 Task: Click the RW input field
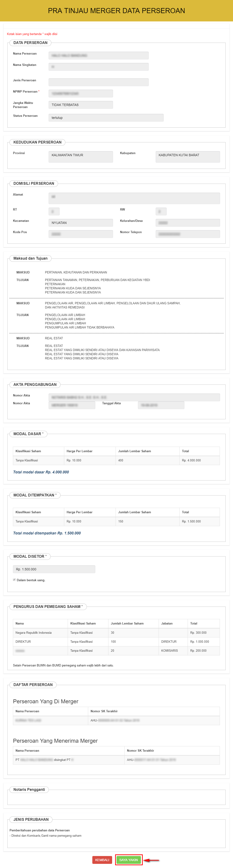161,211
